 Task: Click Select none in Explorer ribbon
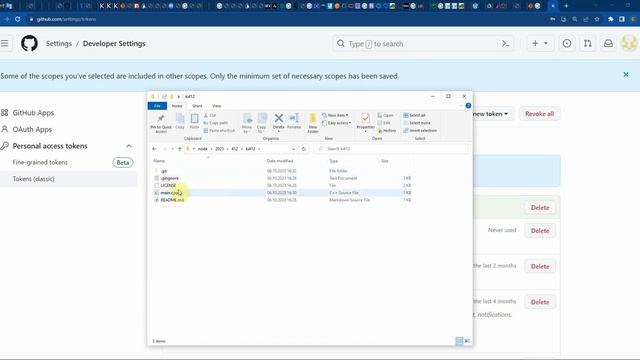(417, 123)
